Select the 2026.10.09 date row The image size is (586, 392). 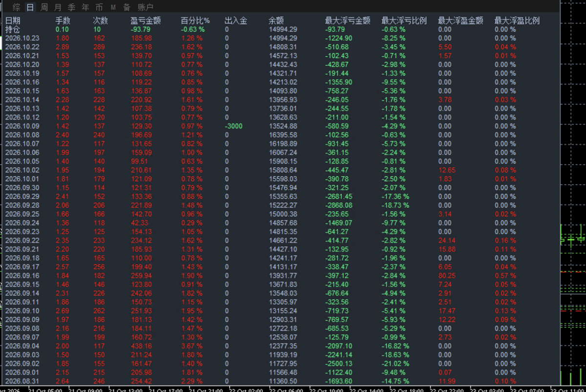(22, 126)
